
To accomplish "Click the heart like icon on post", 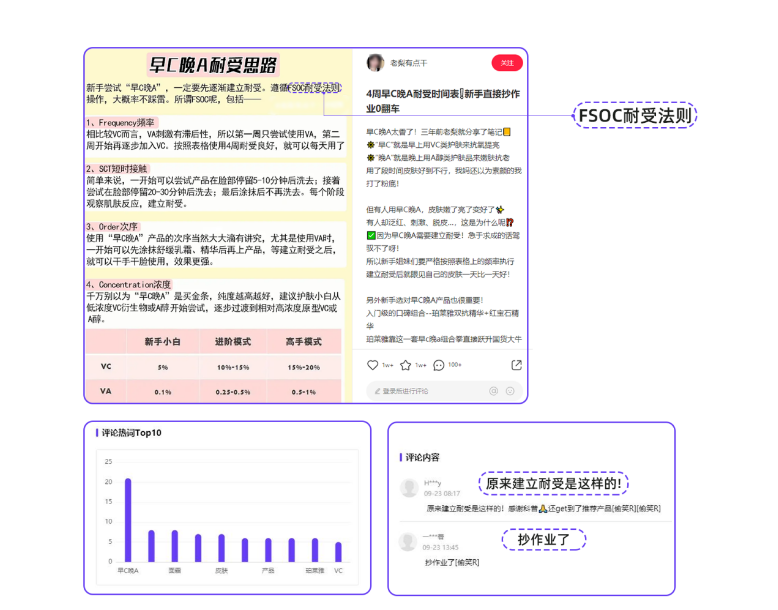I will 373,365.
